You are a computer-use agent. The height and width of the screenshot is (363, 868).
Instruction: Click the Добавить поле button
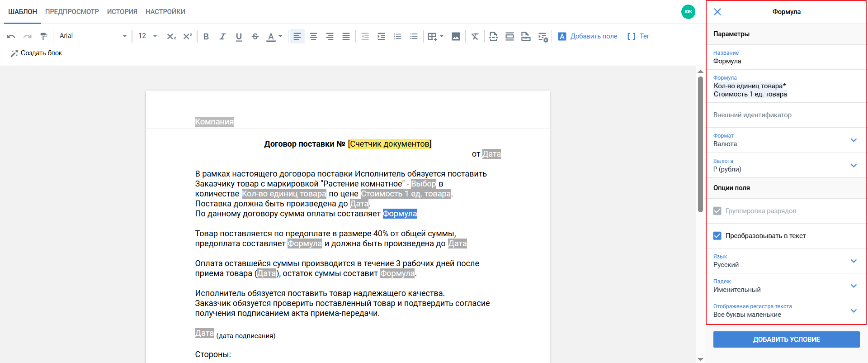[x=588, y=36]
